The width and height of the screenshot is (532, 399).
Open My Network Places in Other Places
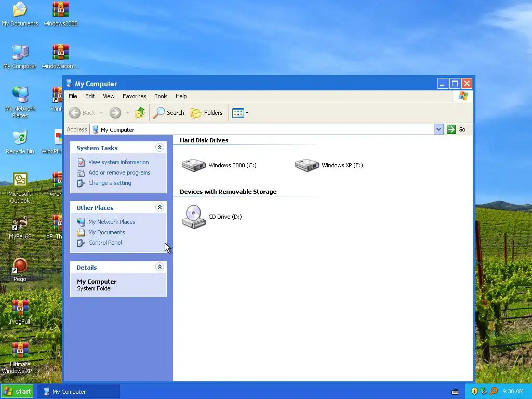[x=112, y=222]
